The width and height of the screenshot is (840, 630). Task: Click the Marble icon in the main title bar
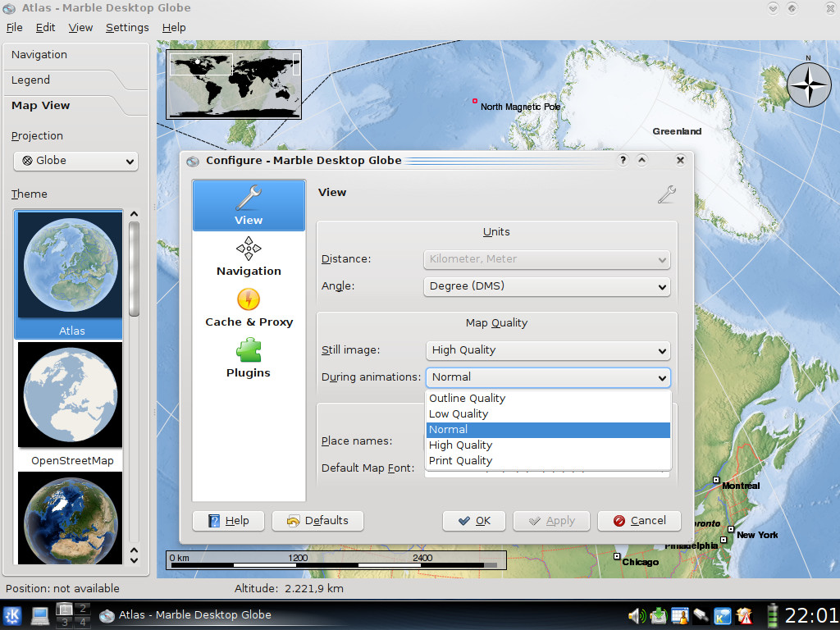tap(9, 8)
